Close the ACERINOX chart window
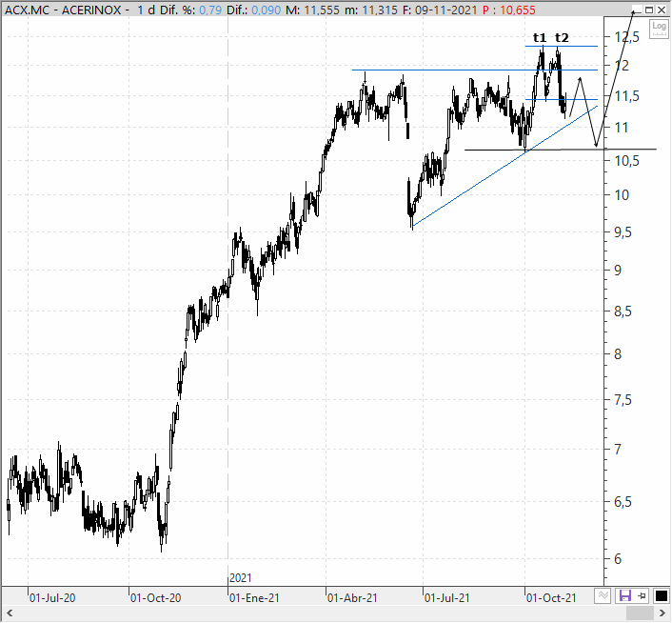Viewport: 672px width, 623px height. tap(662, 10)
